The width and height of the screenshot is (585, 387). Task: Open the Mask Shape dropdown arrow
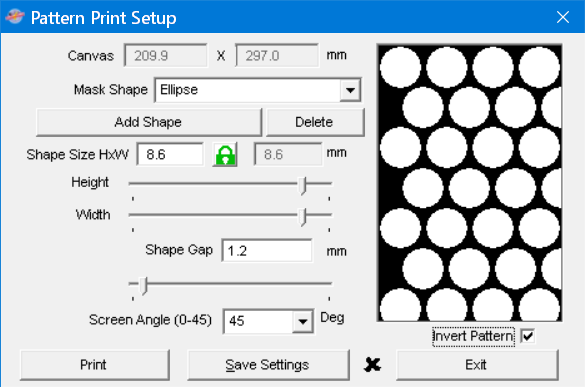tap(350, 90)
